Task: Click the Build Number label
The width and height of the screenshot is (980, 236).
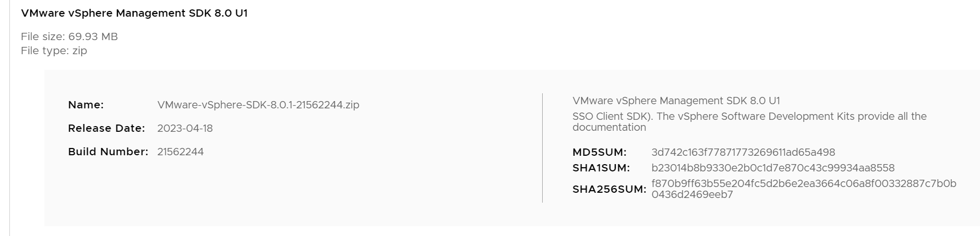Action: (108, 152)
